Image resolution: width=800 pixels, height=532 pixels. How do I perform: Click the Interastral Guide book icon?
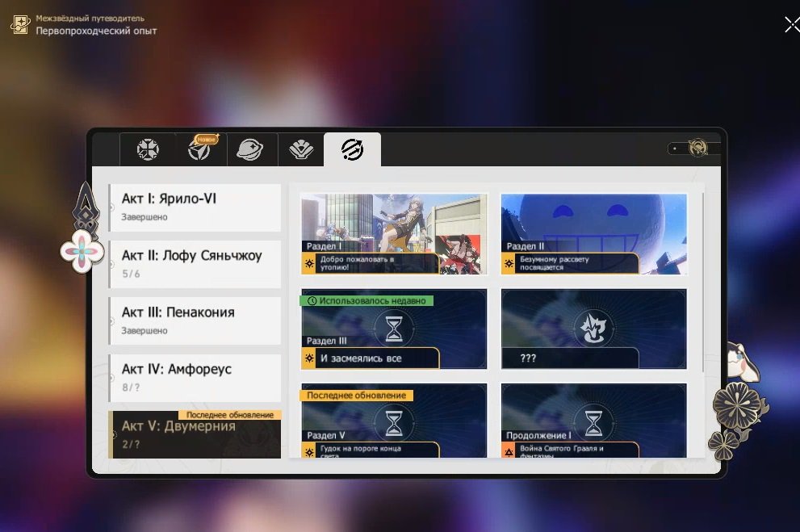pos(20,24)
